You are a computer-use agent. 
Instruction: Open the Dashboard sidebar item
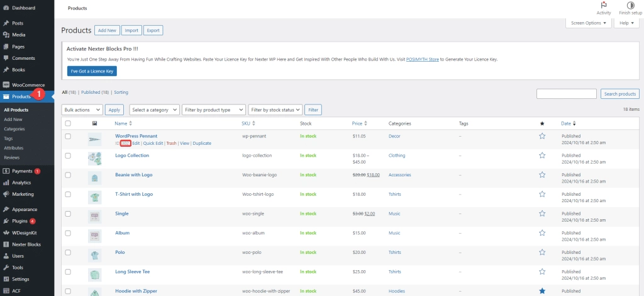click(23, 8)
